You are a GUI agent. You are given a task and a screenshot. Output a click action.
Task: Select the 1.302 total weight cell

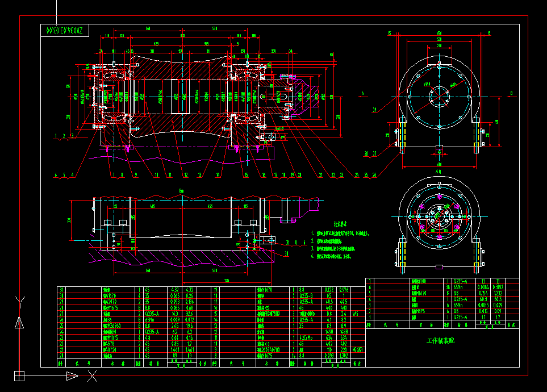[x=344, y=356]
